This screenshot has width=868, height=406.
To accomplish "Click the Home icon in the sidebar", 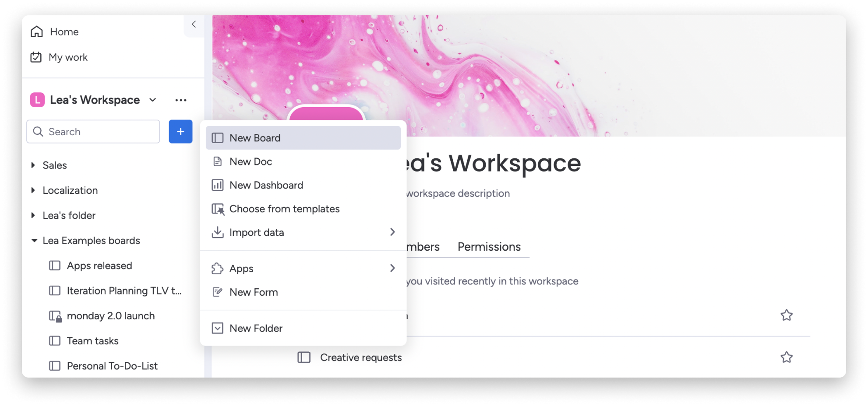I will [37, 31].
